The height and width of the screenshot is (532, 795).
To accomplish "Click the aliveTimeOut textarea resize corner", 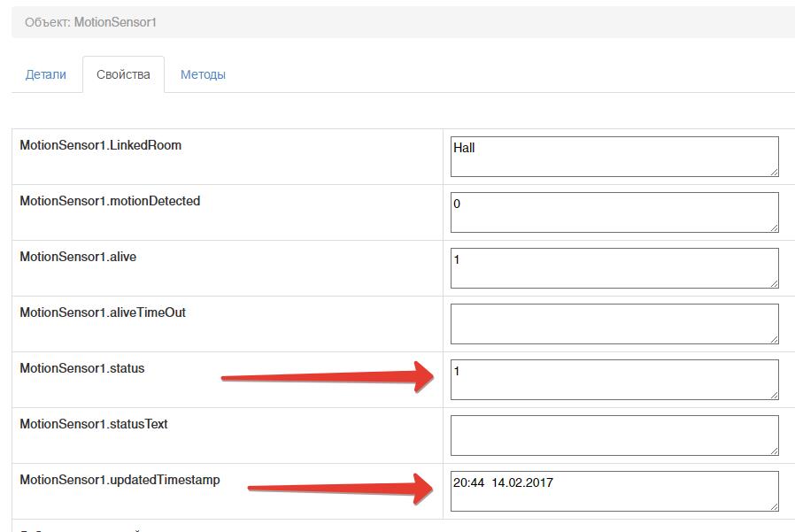I will pyautogui.click(x=774, y=339).
